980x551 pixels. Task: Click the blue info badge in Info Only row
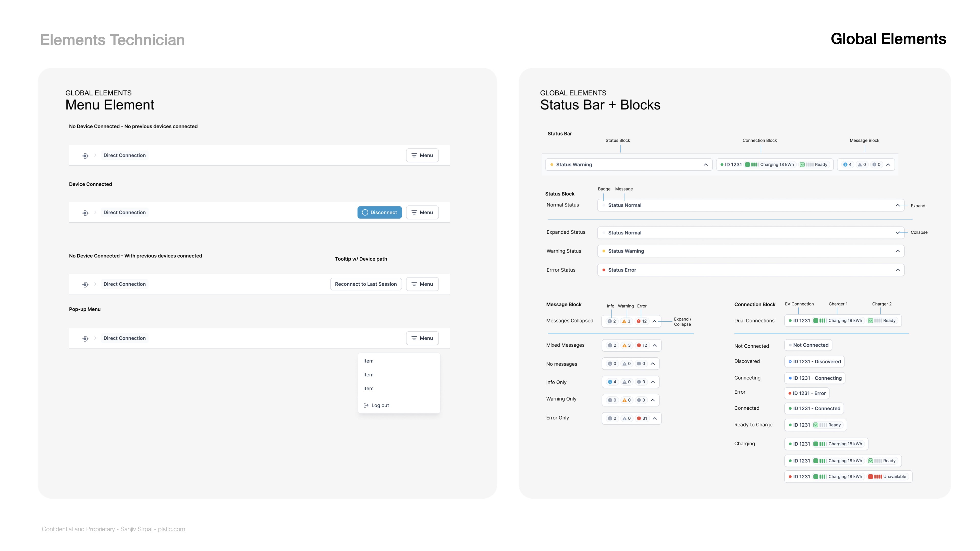pos(612,382)
